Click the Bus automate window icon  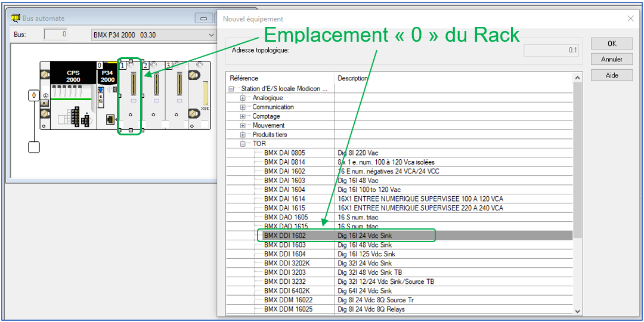click(x=15, y=18)
